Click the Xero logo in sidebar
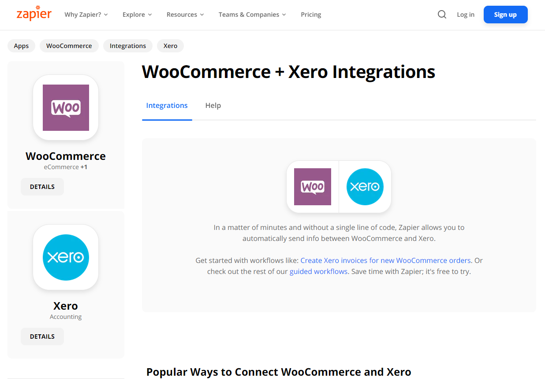This screenshot has width=545, height=392. (x=66, y=257)
